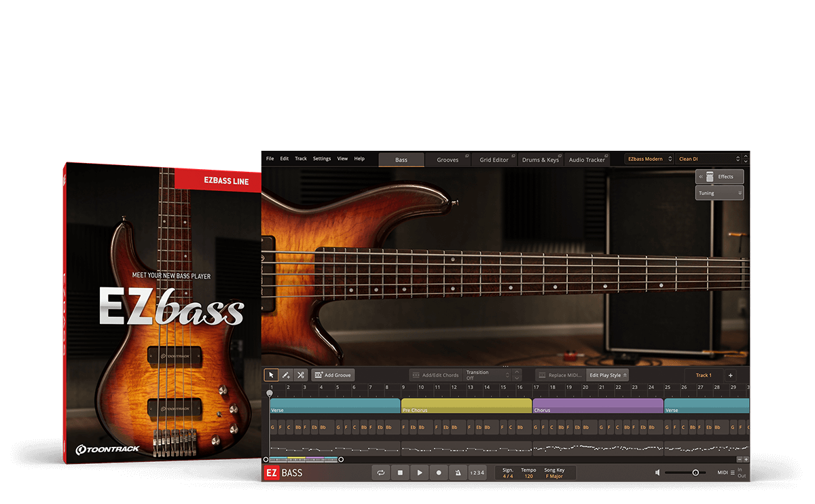Open the EZbass Modern library dropdown
This screenshot has height=504, width=815.
coord(649,159)
